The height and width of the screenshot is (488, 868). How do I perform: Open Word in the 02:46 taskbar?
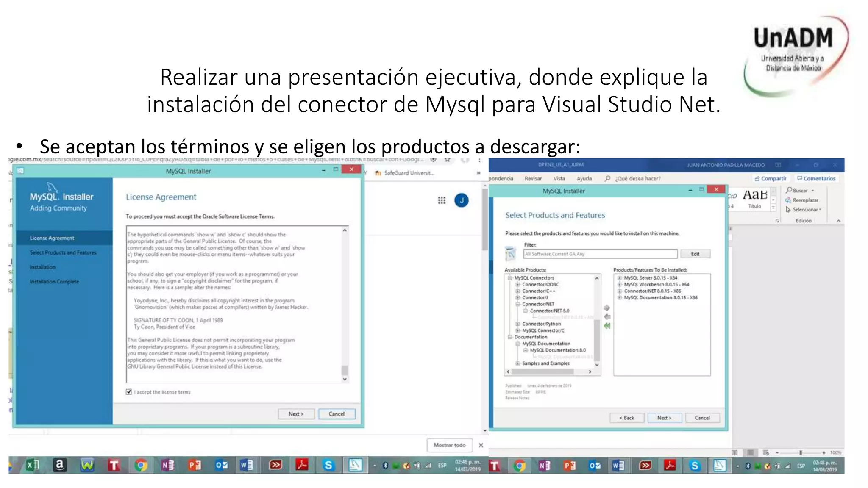(246, 466)
